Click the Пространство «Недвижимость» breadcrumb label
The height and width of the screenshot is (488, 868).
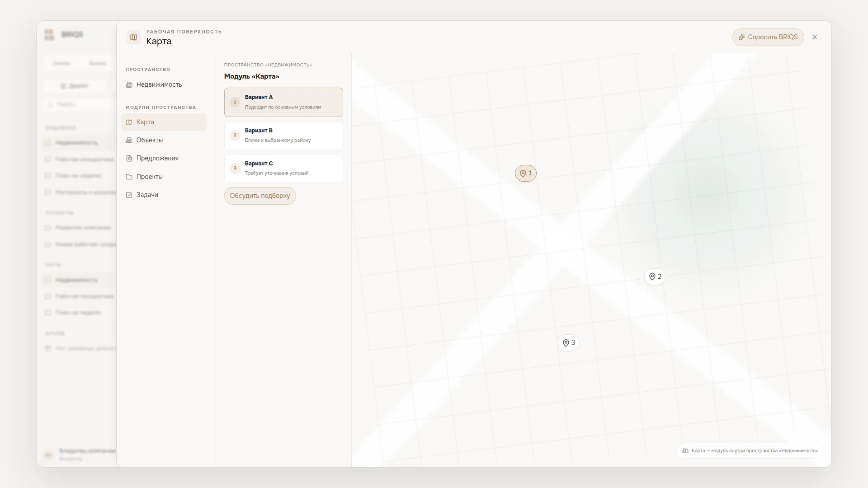click(x=268, y=65)
